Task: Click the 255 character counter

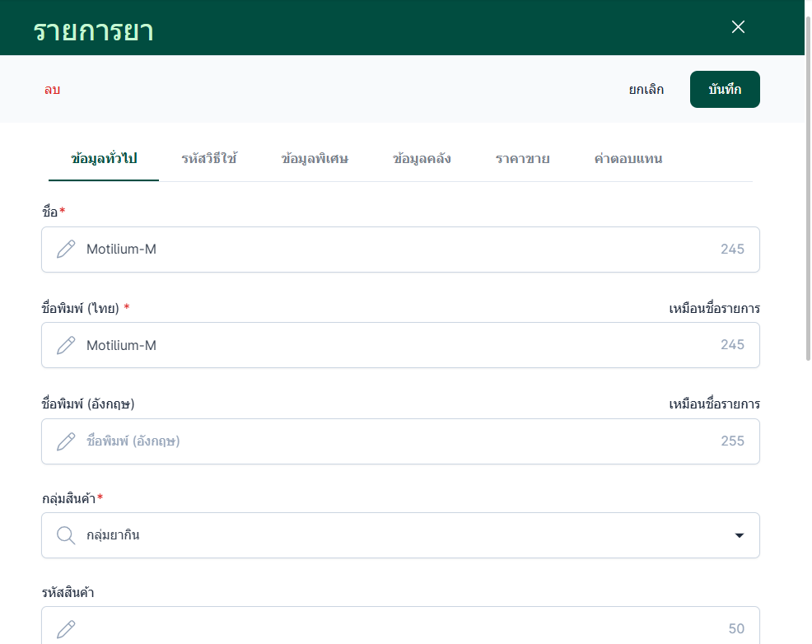Action: (x=732, y=441)
